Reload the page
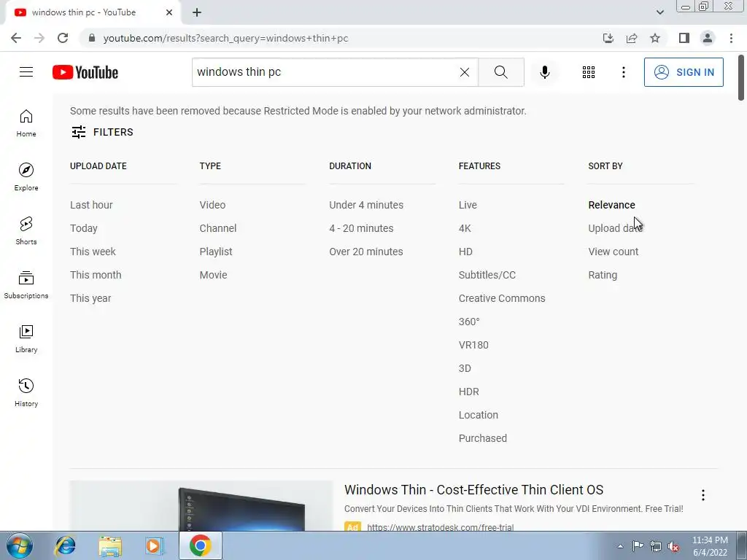 [x=63, y=38]
